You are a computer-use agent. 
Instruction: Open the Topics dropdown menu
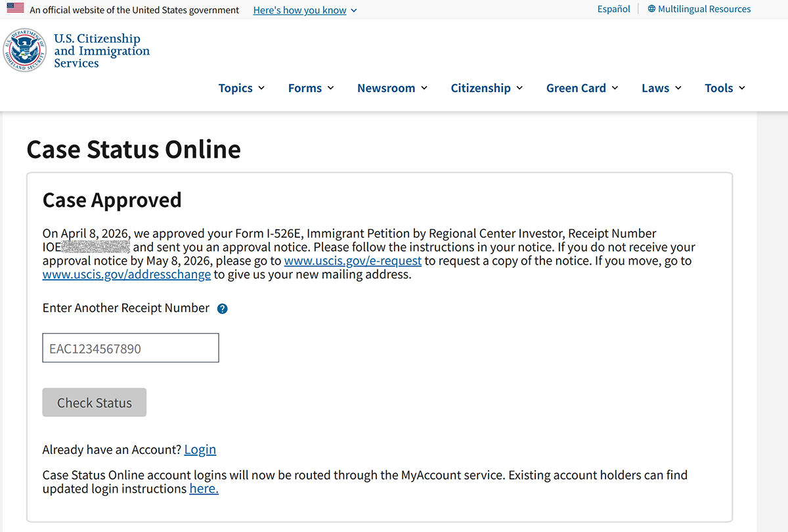coord(242,88)
